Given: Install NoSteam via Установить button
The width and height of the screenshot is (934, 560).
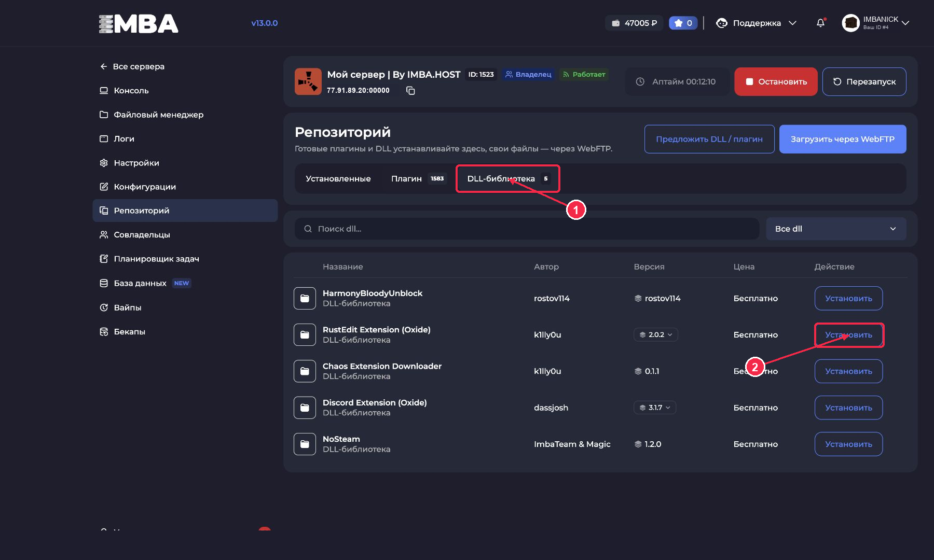Looking at the screenshot, I should click(848, 444).
